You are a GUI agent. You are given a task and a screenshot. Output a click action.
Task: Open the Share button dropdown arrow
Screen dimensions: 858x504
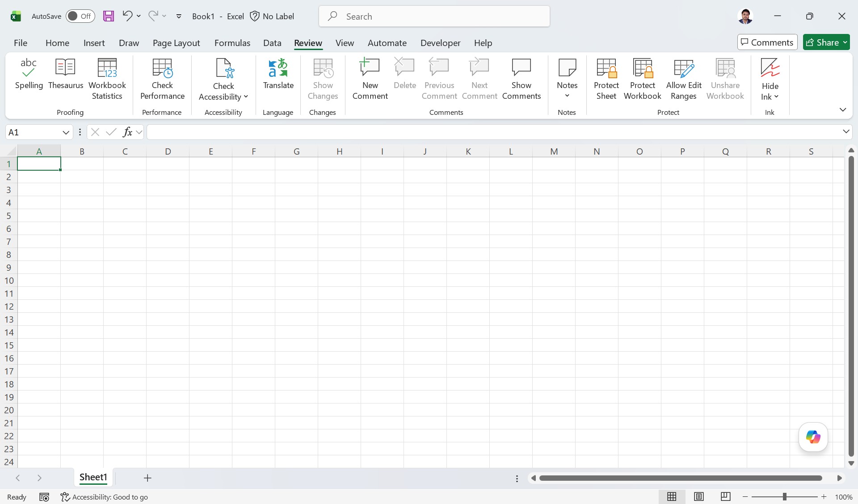pyautogui.click(x=845, y=42)
